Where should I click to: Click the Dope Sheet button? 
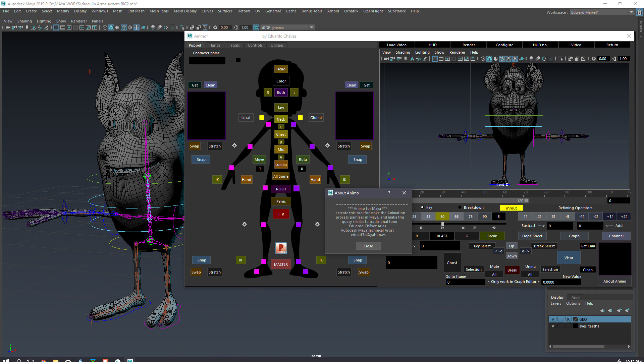click(532, 236)
